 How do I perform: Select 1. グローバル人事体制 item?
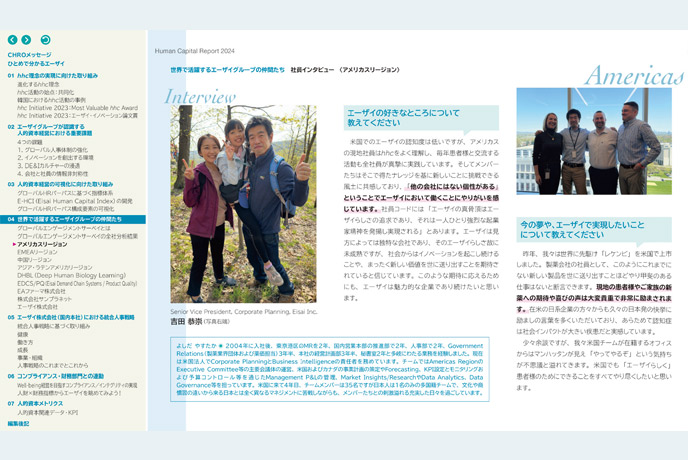[x=52, y=150]
